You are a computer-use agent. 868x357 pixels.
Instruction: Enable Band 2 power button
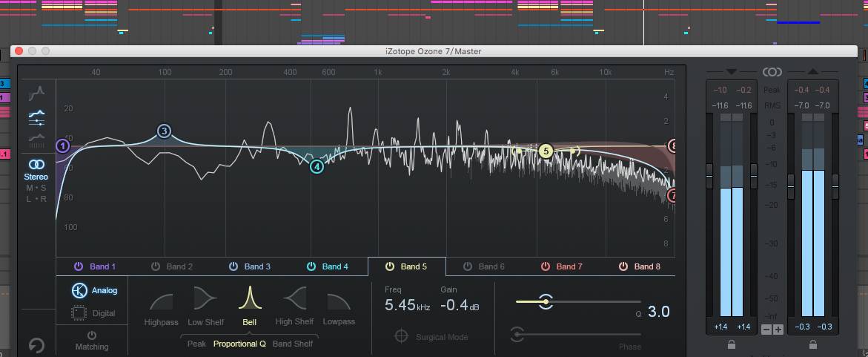point(156,266)
